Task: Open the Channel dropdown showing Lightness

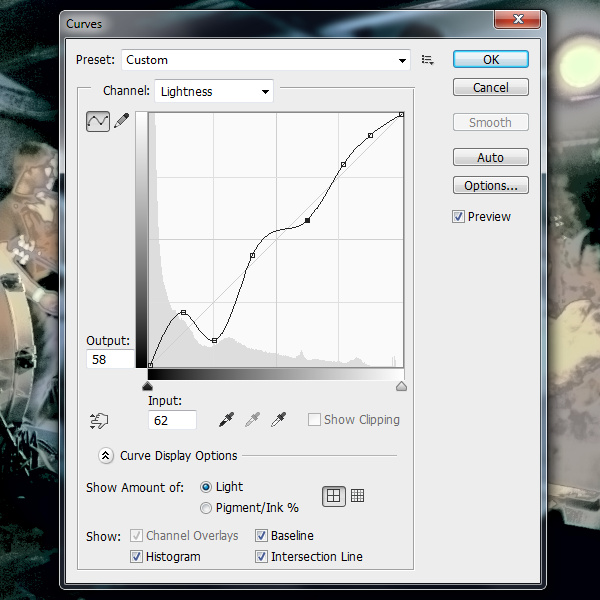Action: (x=214, y=91)
